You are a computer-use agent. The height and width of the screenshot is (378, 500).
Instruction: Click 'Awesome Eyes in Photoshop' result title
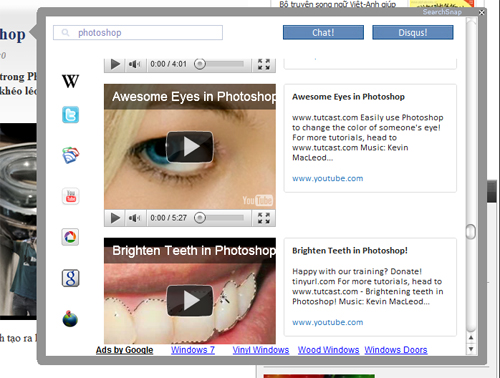pos(348,97)
